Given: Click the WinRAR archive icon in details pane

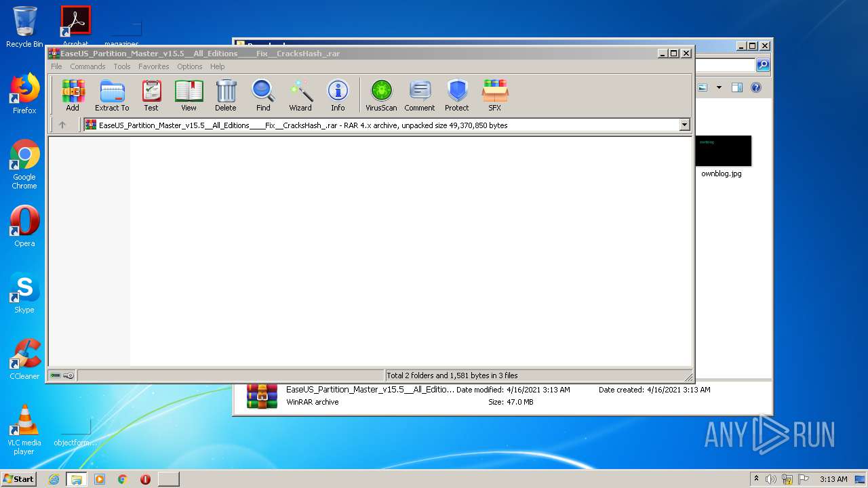Looking at the screenshot, I should pos(262,396).
